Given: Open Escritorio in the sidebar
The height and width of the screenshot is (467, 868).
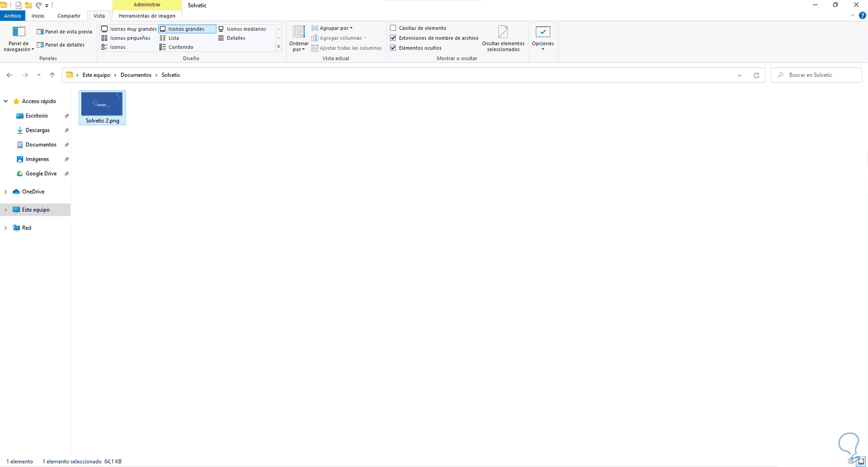Looking at the screenshot, I should coord(36,116).
